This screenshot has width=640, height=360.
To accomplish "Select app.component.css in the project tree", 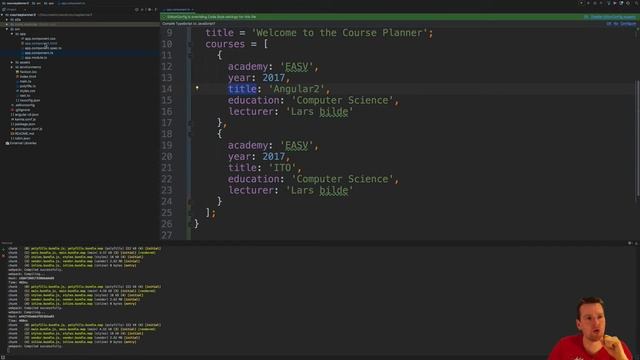I will click(40, 39).
